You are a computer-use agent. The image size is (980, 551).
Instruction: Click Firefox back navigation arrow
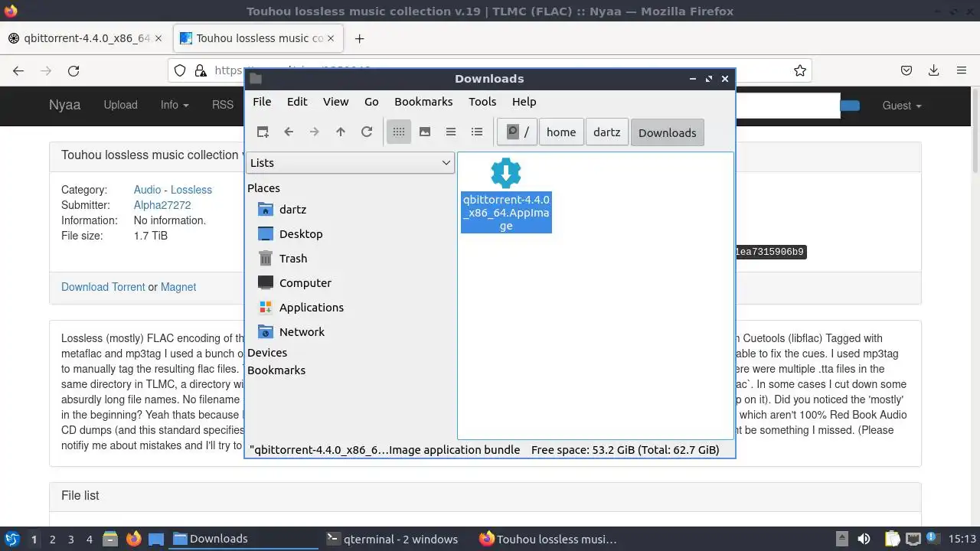coord(18,70)
